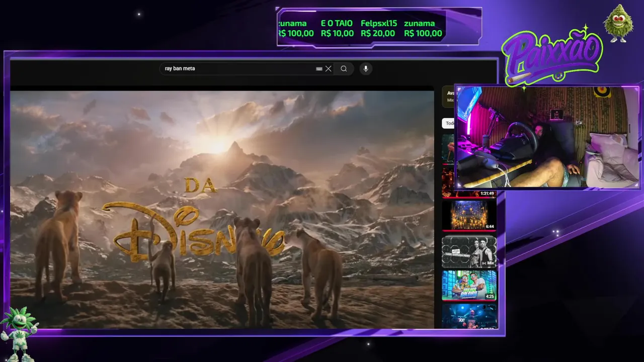
Task: Click the "E O TAIO" donation entry
Action: coord(337,28)
